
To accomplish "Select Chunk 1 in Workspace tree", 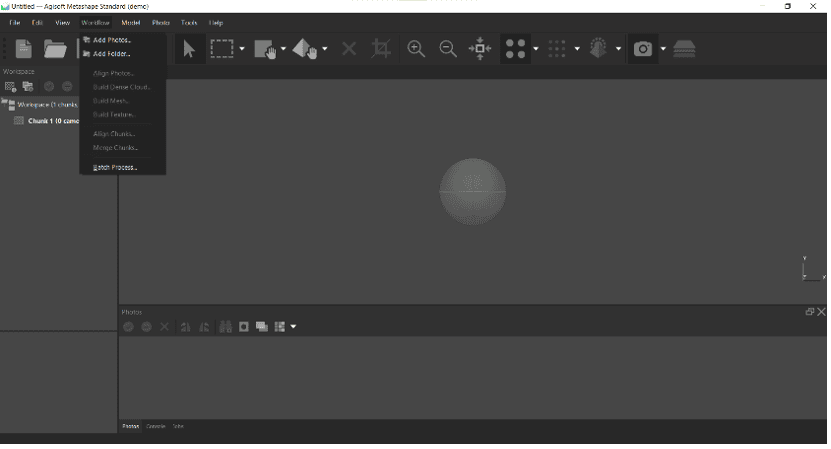I will click(x=45, y=121).
